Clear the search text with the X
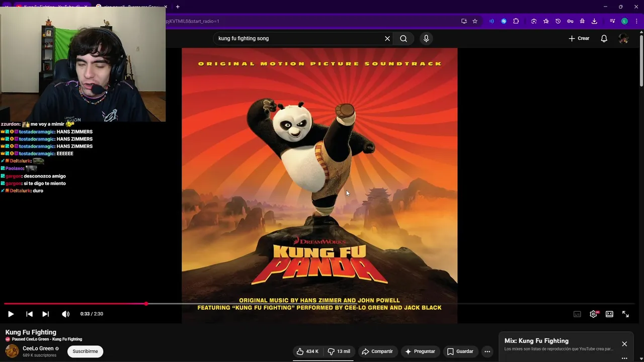The width and height of the screenshot is (644, 362). pyautogui.click(x=387, y=39)
